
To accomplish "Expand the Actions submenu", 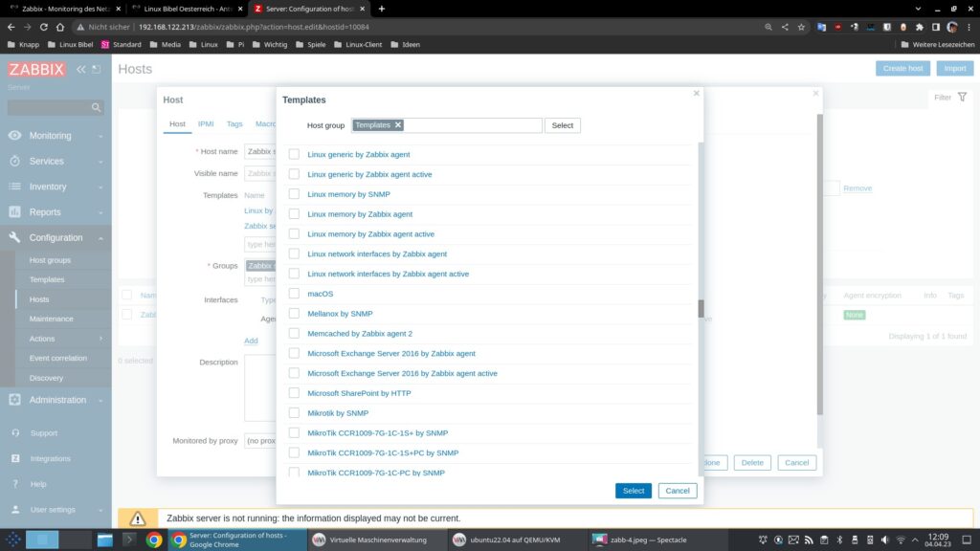I will (x=100, y=339).
